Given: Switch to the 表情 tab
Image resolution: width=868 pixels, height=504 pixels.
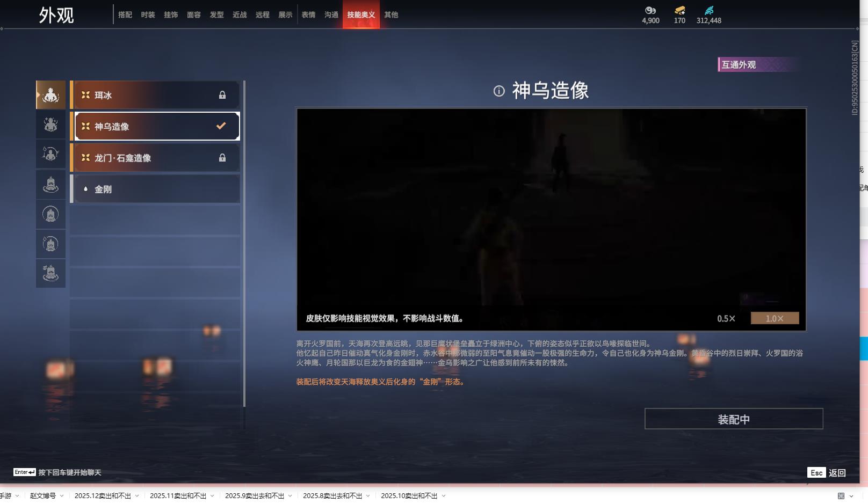Looking at the screenshot, I should (308, 15).
